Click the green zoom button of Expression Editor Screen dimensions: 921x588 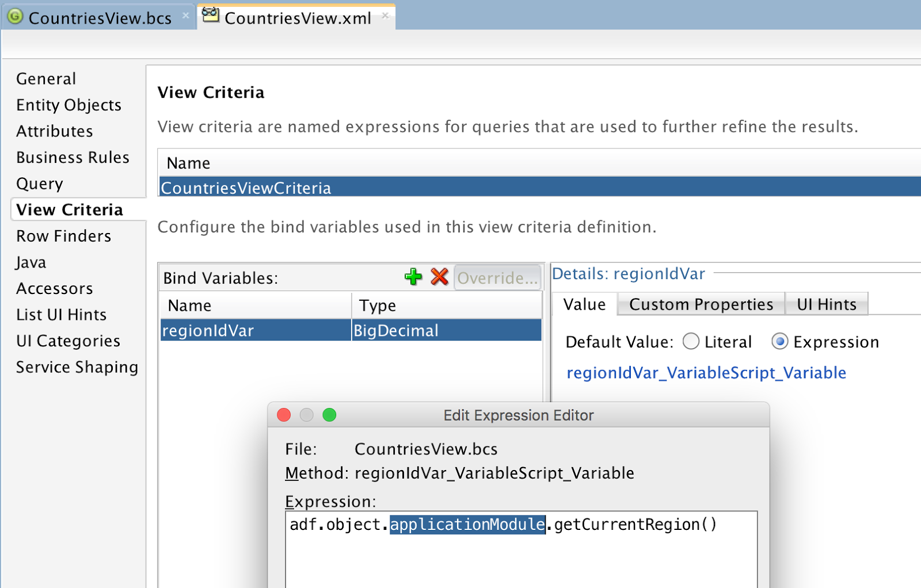click(329, 415)
